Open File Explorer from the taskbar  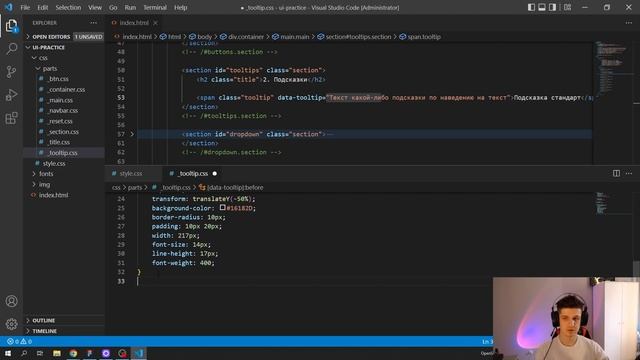coord(57,353)
